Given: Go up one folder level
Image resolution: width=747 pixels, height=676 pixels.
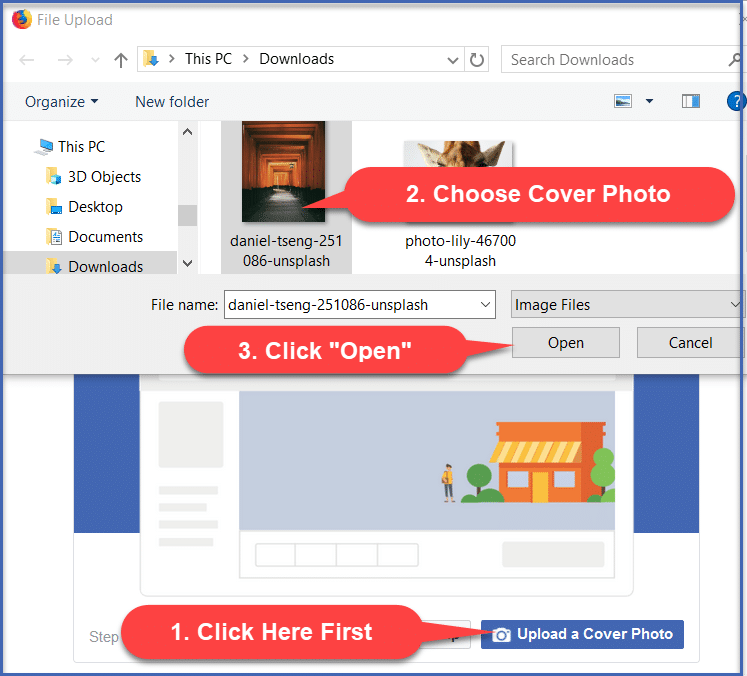Looking at the screenshot, I should (121, 60).
